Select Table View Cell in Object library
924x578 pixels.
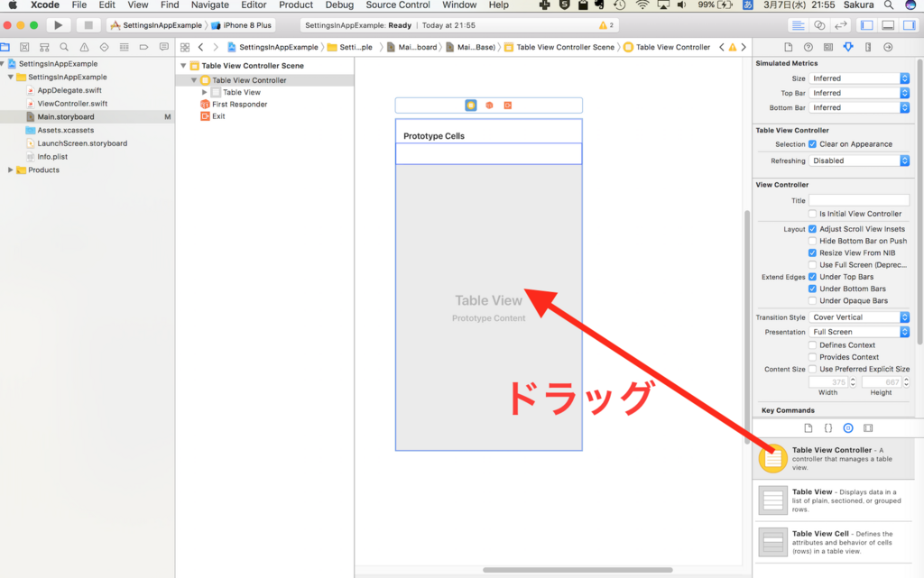point(833,542)
